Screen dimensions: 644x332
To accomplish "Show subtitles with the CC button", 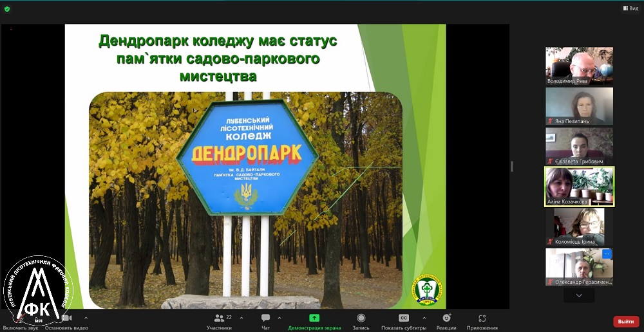I will pyautogui.click(x=404, y=322).
